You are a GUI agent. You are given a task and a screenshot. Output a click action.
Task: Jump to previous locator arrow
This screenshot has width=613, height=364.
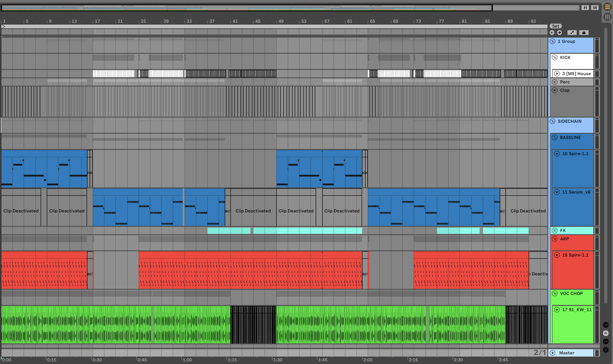[552, 33]
